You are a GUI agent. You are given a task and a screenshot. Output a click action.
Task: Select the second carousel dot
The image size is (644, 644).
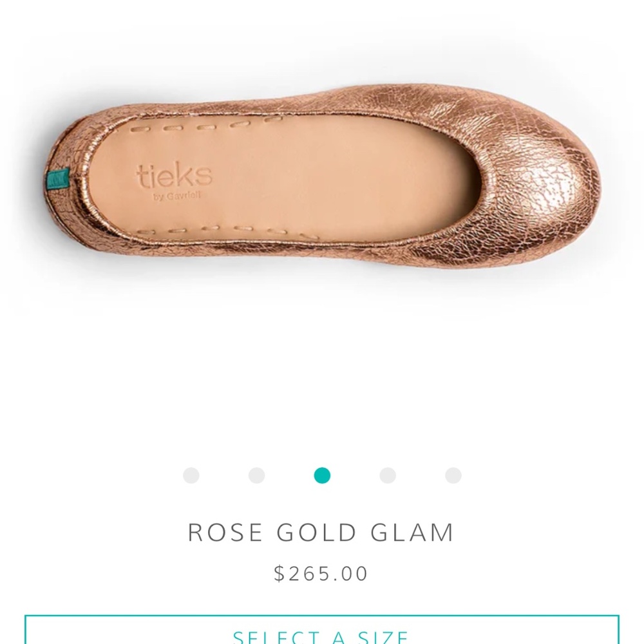256,477
